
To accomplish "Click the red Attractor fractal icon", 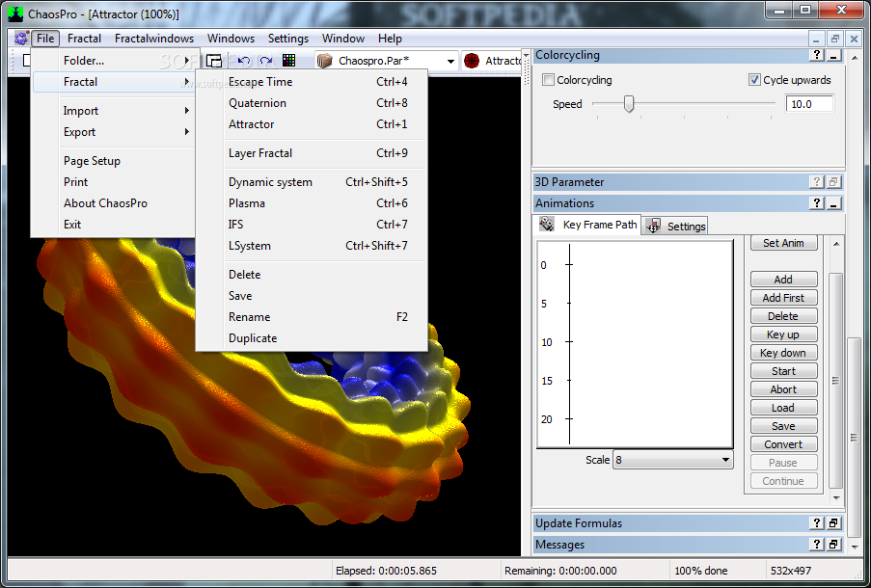I will (x=472, y=61).
